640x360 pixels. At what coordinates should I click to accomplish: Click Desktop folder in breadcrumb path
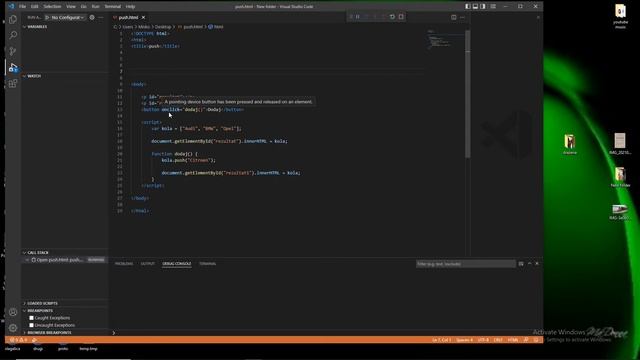coord(163,27)
